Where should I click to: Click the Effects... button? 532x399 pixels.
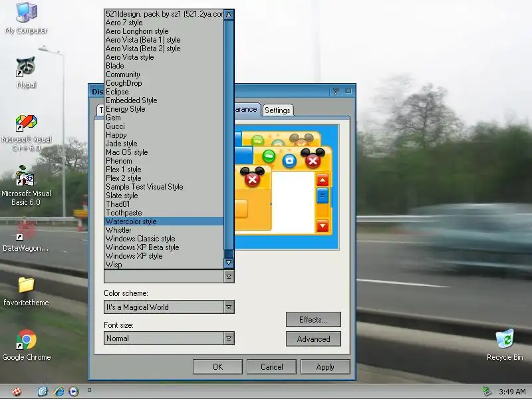click(x=313, y=320)
